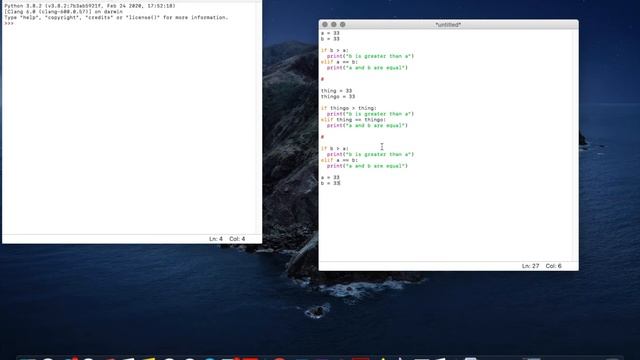Click the Python 3.8.2 version line in shell
The width and height of the screenshot is (640, 360).
point(90,6)
